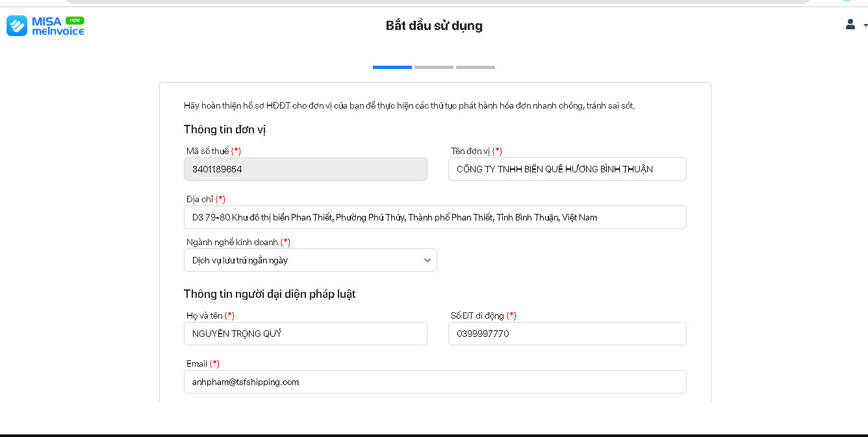Image resolution: width=868 pixels, height=437 pixels.
Task: Click the Ngành nghề kinh doanh label
Action: (x=238, y=242)
